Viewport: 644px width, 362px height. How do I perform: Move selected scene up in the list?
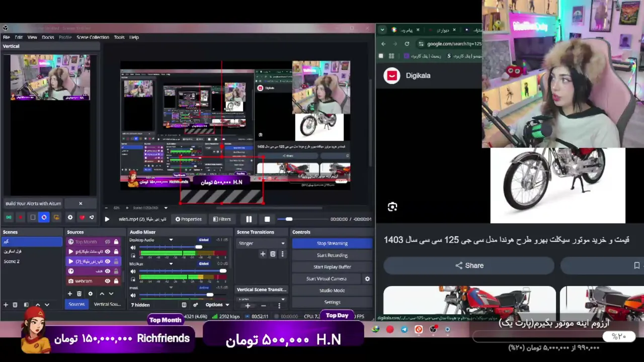[37, 305]
